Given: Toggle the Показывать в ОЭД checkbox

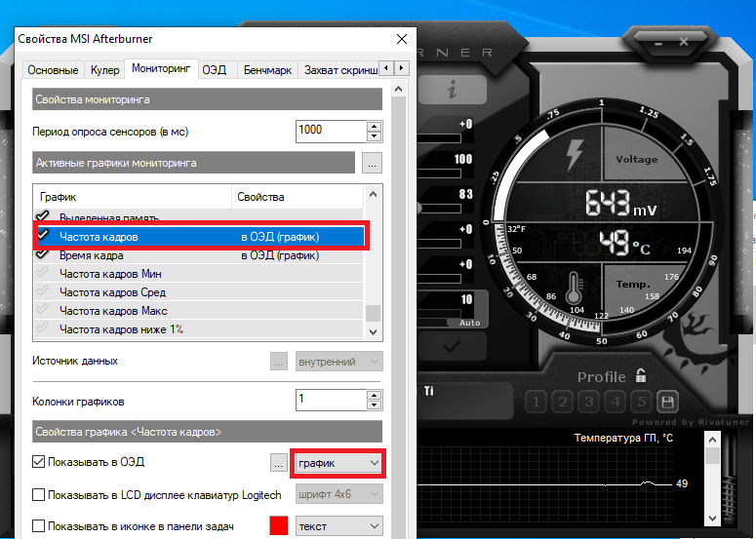Looking at the screenshot, I should tap(38, 462).
